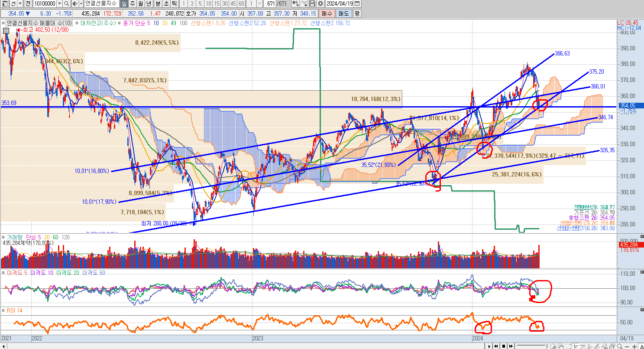Viewport: 644px width, 349px height.
Task: Click the speaker sound icon in toolbar
Action: coord(75,3)
